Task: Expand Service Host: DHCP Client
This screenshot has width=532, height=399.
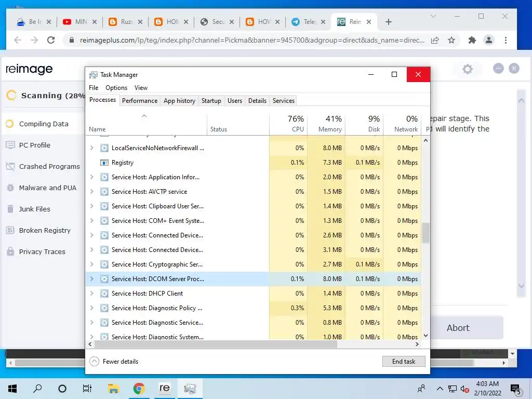Action: (x=91, y=294)
